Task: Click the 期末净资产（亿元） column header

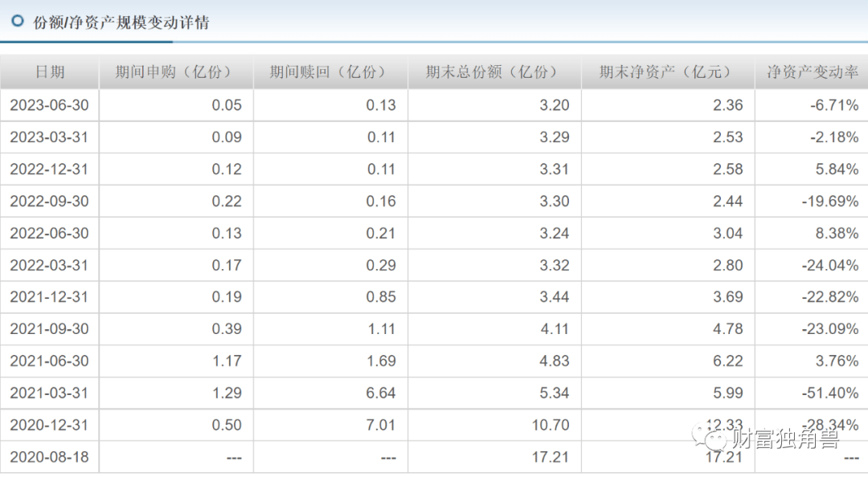Action: point(666,72)
